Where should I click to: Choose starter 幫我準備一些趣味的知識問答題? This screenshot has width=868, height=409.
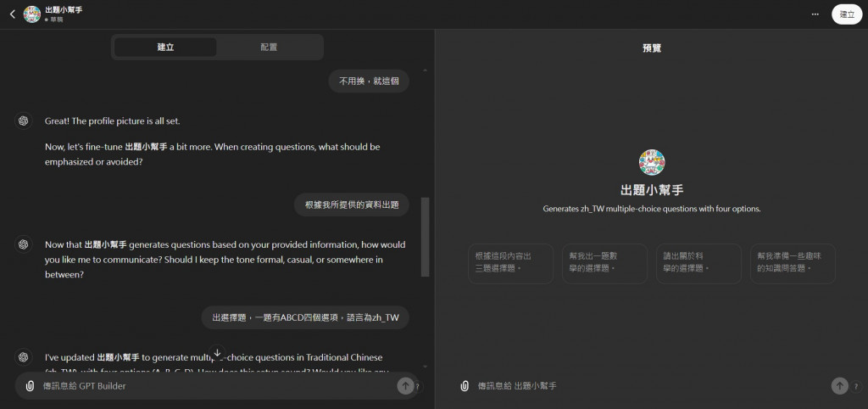tap(793, 264)
